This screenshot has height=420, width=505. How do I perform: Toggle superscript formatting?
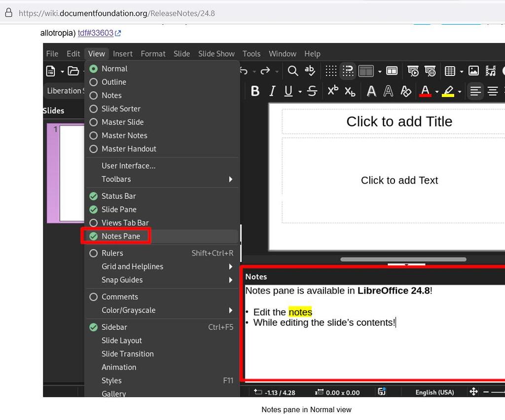tap(333, 91)
